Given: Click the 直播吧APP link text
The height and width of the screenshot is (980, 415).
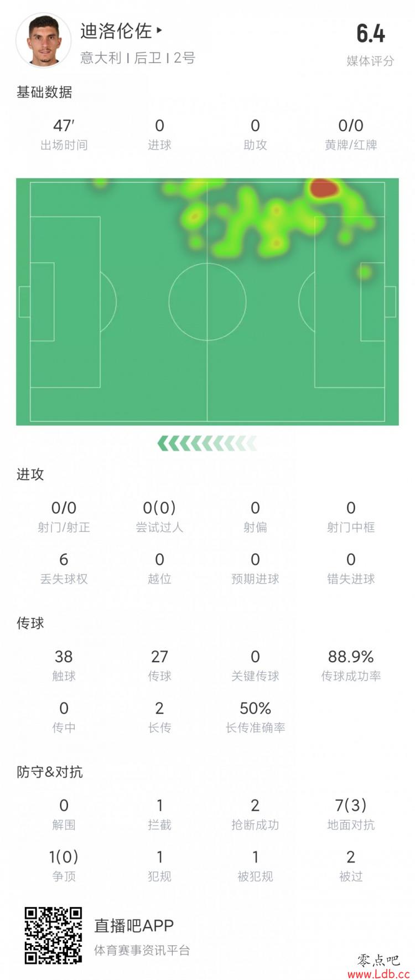Looking at the screenshot, I should (134, 925).
